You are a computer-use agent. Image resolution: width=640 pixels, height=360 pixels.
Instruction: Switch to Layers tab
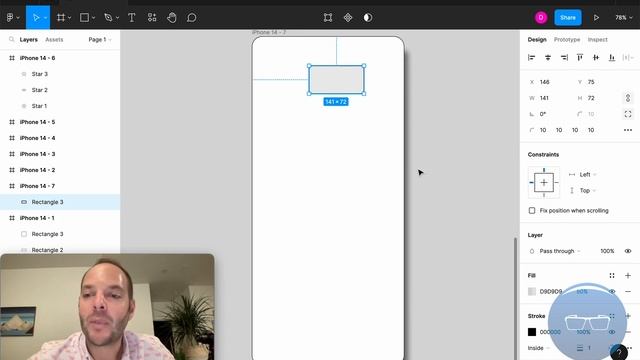(x=29, y=40)
